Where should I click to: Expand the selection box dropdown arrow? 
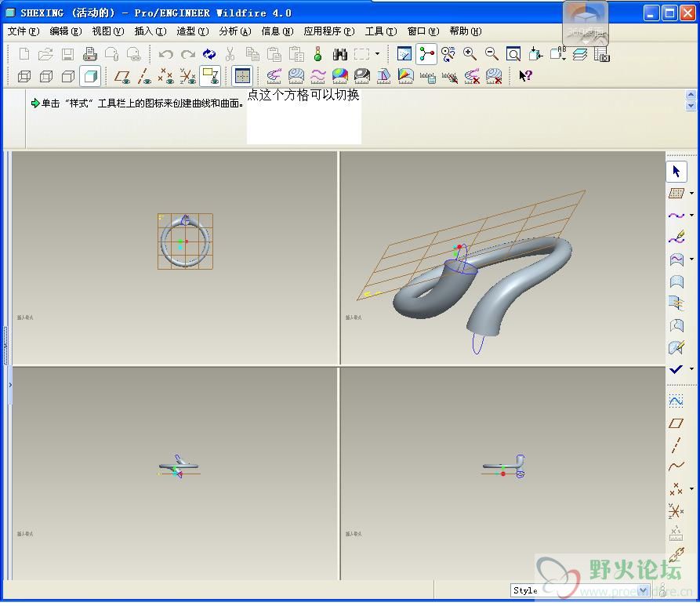point(377,54)
